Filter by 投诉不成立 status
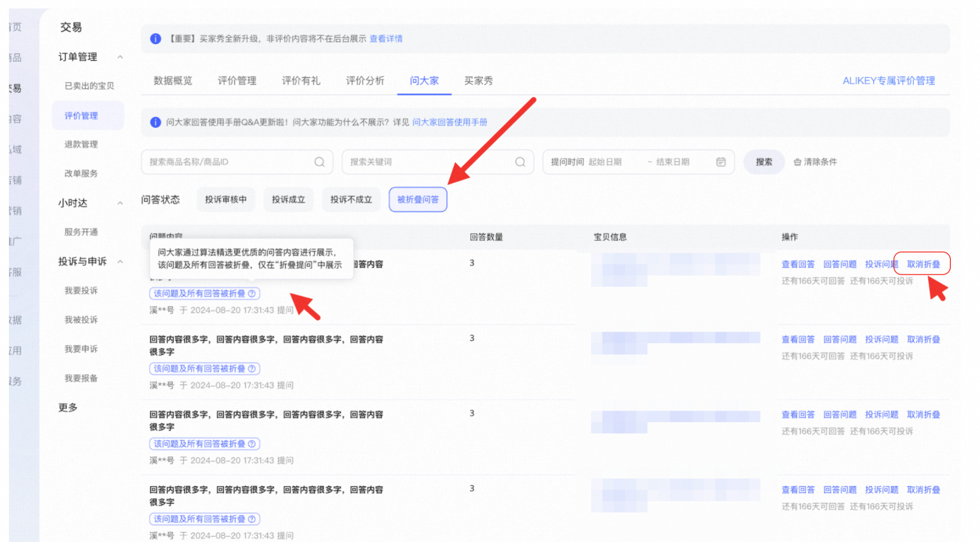This screenshot has width=980, height=542. click(x=351, y=199)
